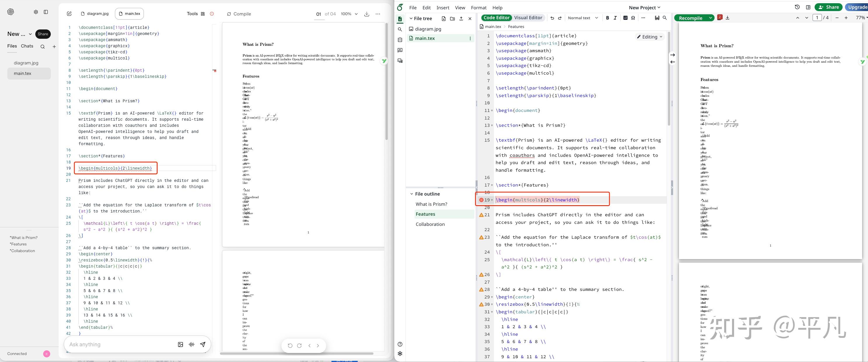The width and height of the screenshot is (868, 362).
Task: Open Overleaf history clock icon
Action: click(x=797, y=7)
